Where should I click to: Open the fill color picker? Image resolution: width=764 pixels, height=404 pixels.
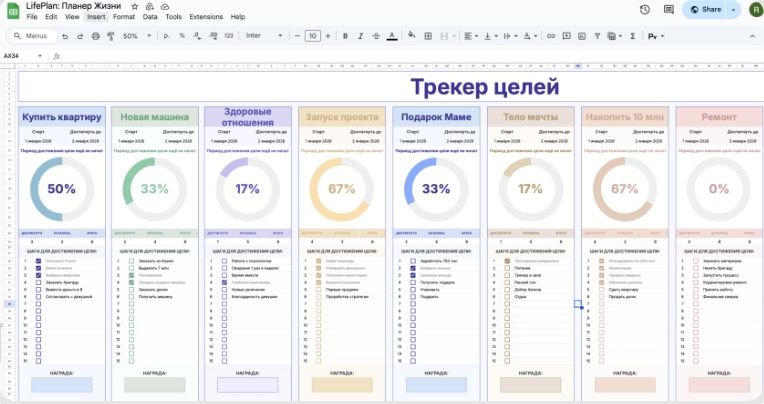tap(412, 36)
